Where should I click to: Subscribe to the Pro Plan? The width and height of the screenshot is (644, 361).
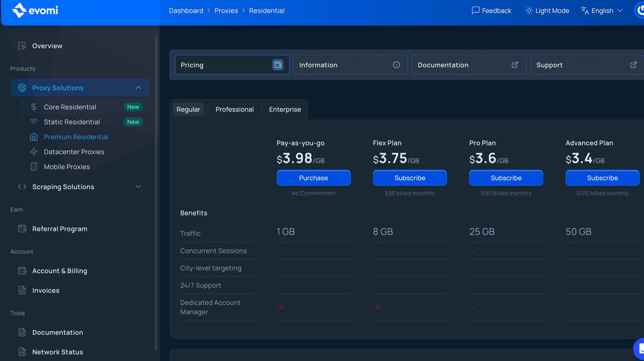click(x=506, y=178)
